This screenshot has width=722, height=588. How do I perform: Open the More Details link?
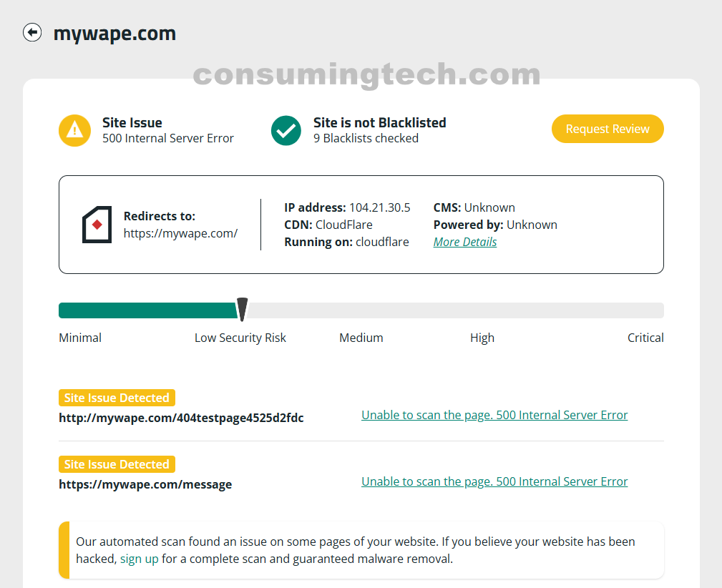[x=464, y=242]
